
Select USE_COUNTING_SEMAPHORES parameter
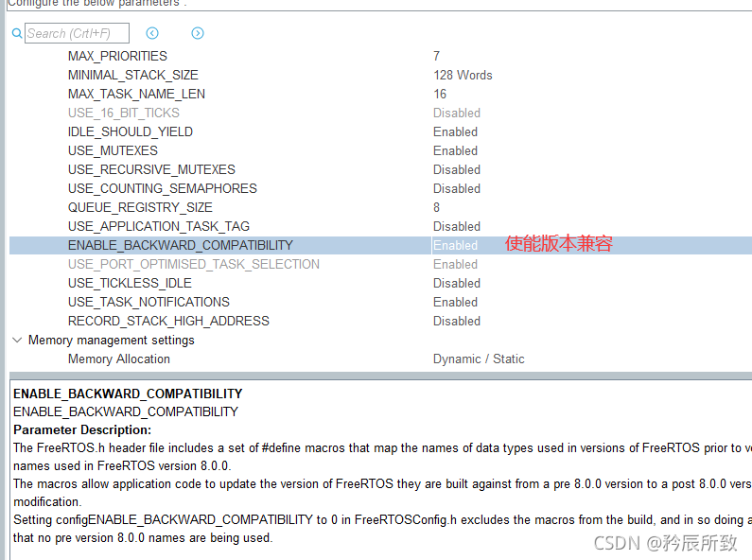click(163, 188)
